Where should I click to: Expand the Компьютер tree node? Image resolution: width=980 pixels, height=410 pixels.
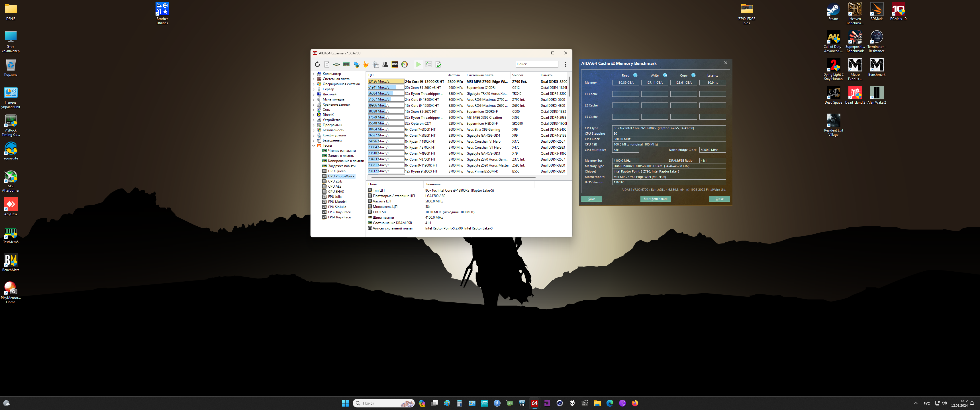pyautogui.click(x=313, y=74)
